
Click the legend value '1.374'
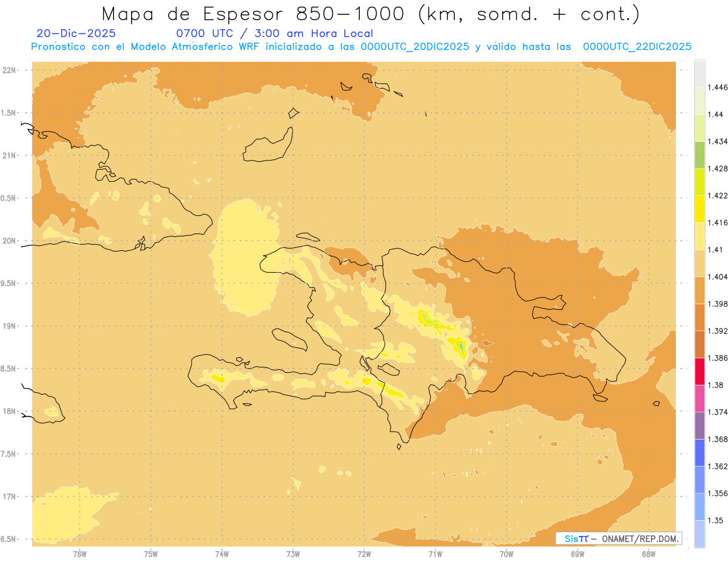coord(717,412)
